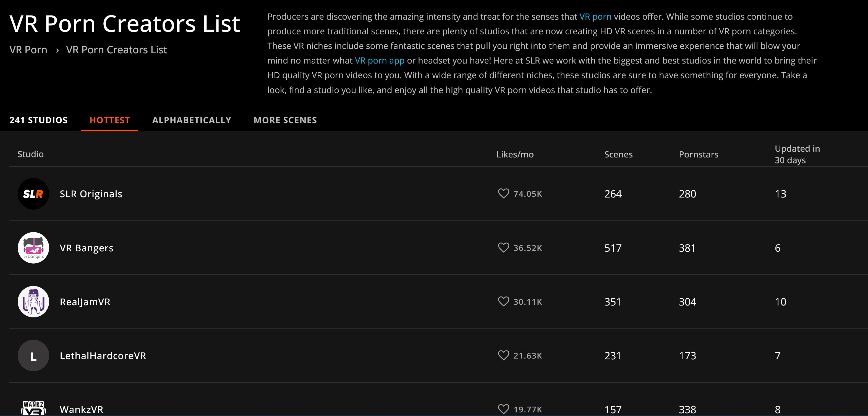
Task: Select VR Bangers scenes count 517
Action: (613, 248)
